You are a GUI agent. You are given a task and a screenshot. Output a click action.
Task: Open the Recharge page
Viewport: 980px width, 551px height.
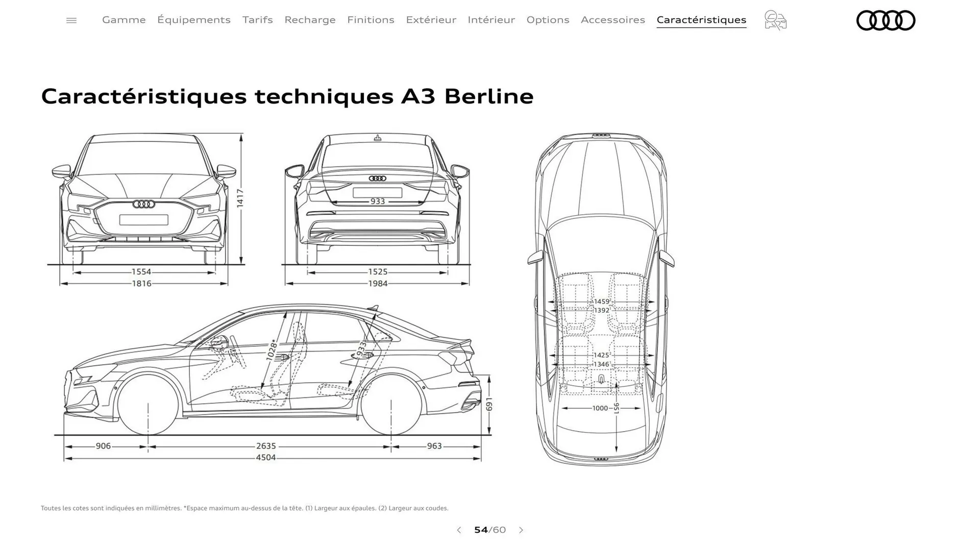click(310, 20)
